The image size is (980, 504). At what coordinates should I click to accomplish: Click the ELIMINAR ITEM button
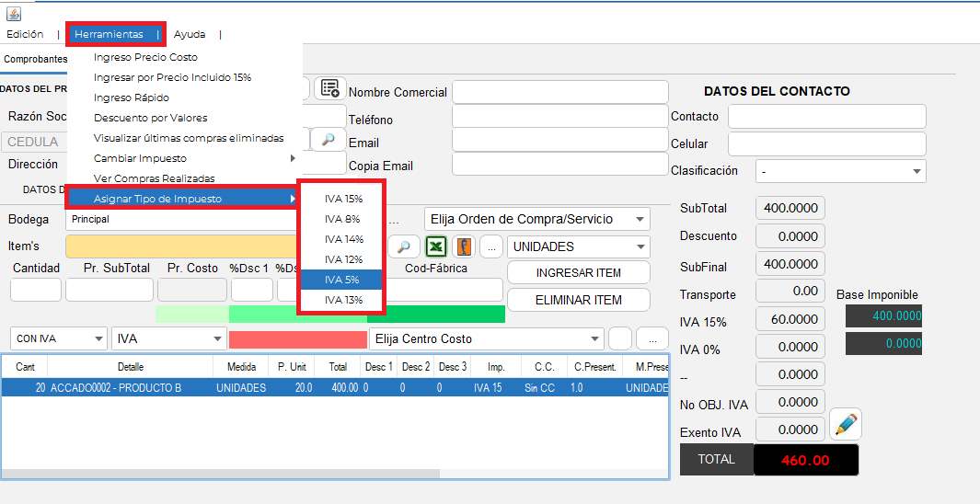[578, 301]
